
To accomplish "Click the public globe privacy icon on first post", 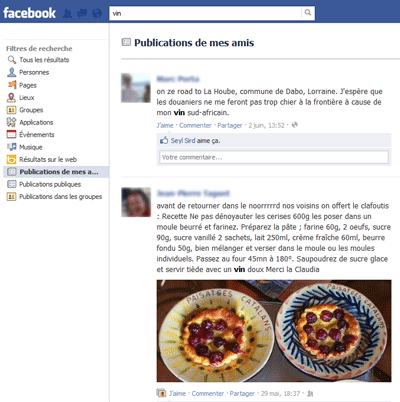I will [295, 125].
